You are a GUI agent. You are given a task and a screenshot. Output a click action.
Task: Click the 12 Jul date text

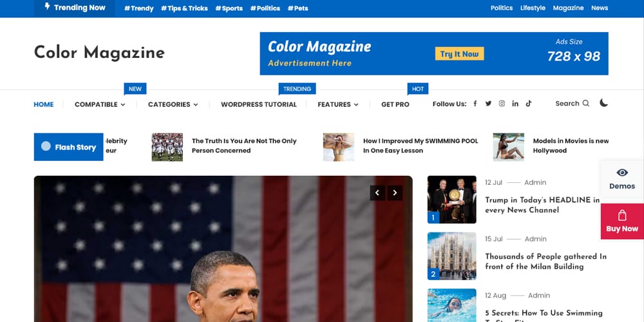click(x=493, y=182)
